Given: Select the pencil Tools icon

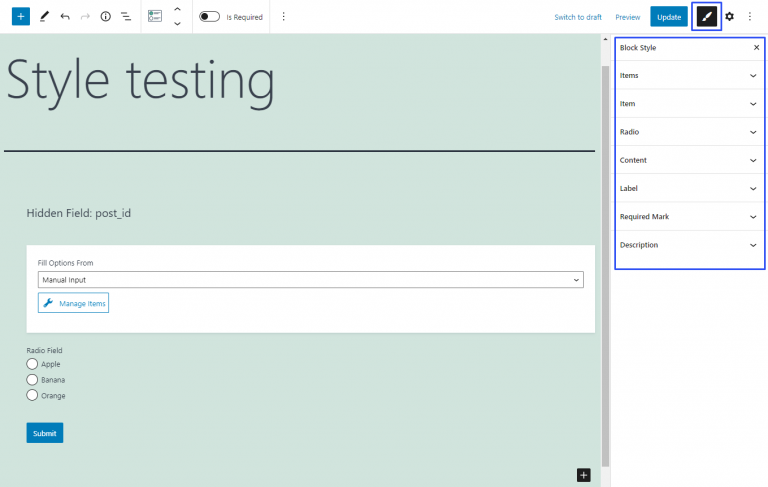Looking at the screenshot, I should pyautogui.click(x=44, y=17).
